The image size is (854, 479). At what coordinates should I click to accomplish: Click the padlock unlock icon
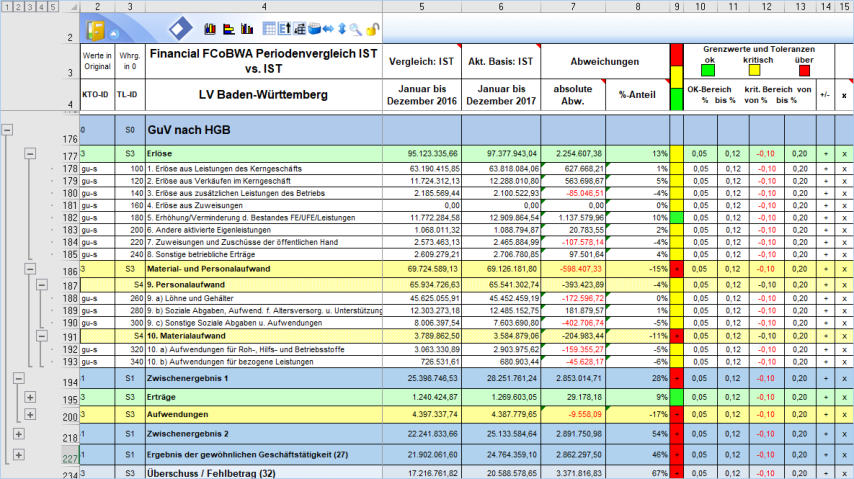point(372,29)
